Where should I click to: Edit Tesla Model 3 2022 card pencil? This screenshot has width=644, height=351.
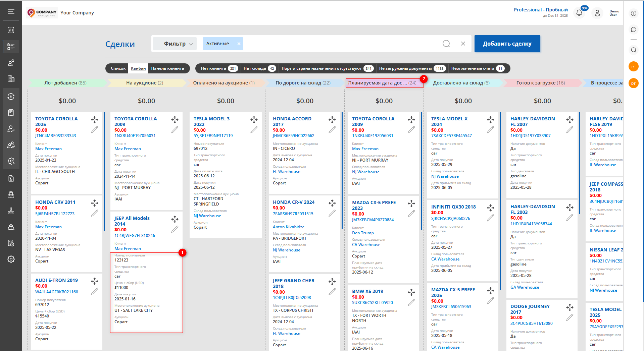click(x=254, y=130)
